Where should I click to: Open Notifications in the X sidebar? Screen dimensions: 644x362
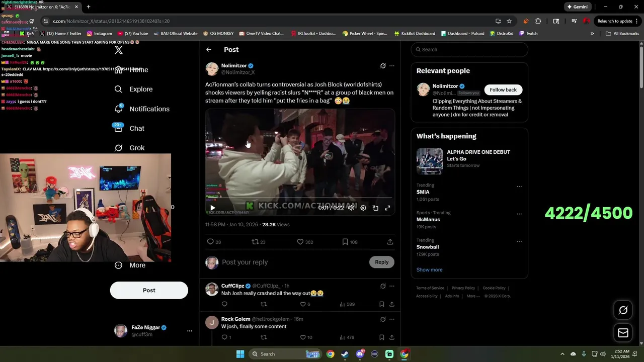point(142,109)
